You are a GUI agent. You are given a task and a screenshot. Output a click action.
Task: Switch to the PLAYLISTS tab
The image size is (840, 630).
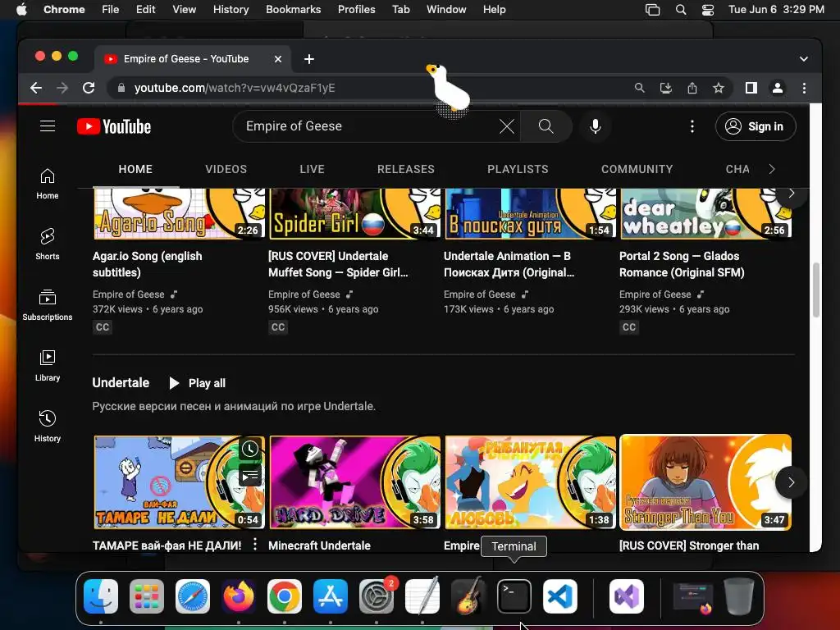[518, 169]
